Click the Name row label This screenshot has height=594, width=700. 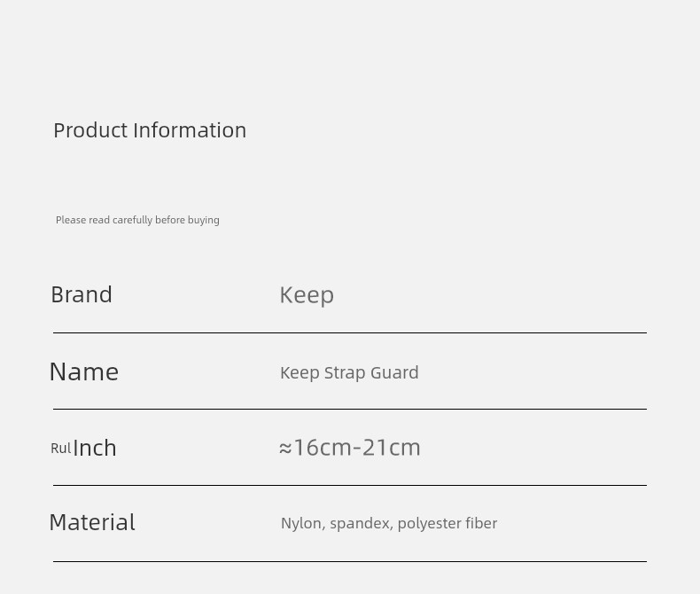tap(84, 371)
